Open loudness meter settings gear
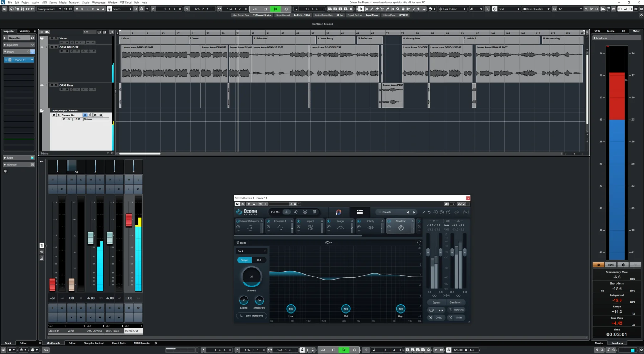The height and width of the screenshot is (354, 644). (623, 265)
